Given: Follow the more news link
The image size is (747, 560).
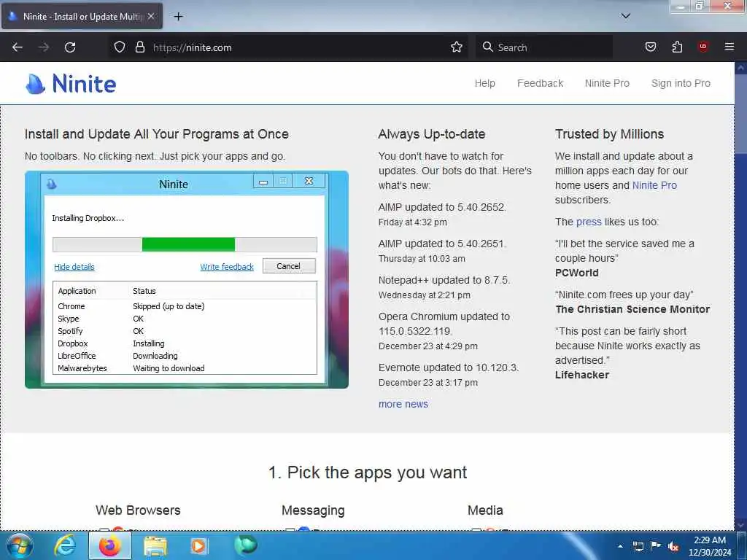Looking at the screenshot, I should (x=403, y=404).
